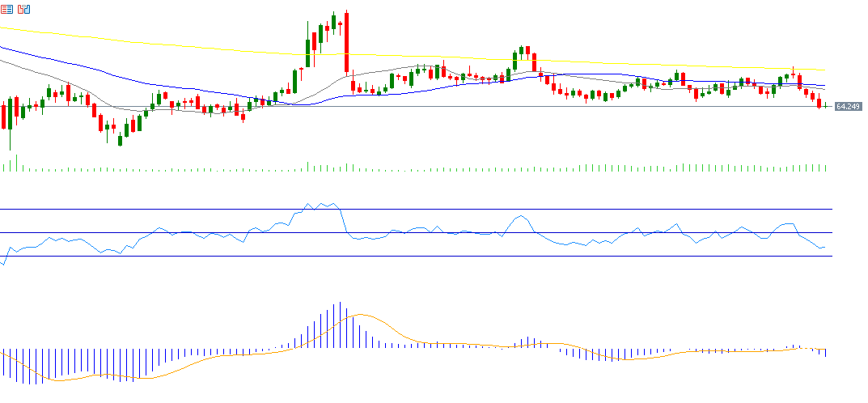Click the lowest green candle on the chart
Image resolution: width=868 pixels, height=403 pixels.
121,140
